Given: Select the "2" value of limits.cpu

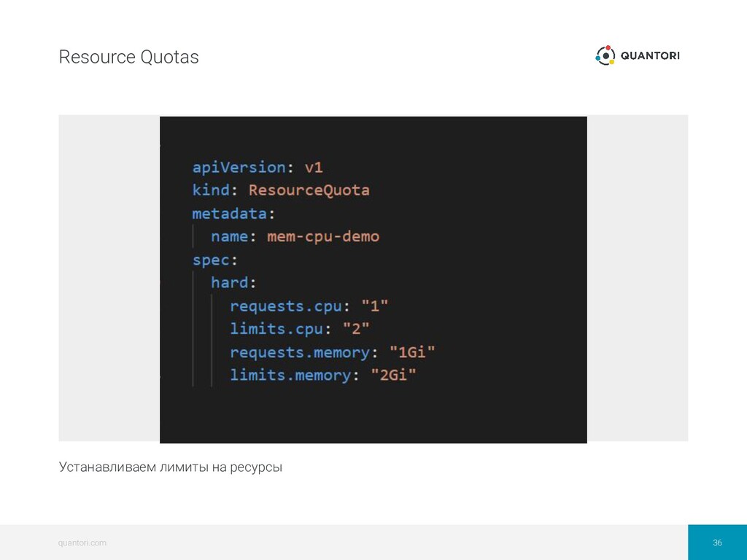Looking at the screenshot, I should (356, 328).
